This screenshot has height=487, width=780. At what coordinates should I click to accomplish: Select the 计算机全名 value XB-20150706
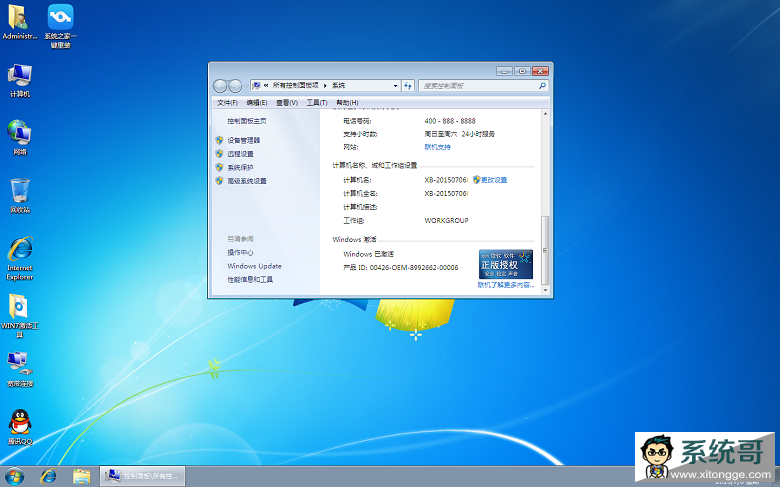pos(446,193)
